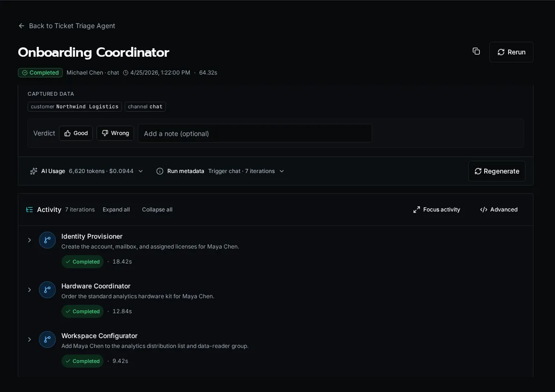Click the description mentioning account, mailbox, and licenses
The width and height of the screenshot is (555, 392).
pos(150,247)
